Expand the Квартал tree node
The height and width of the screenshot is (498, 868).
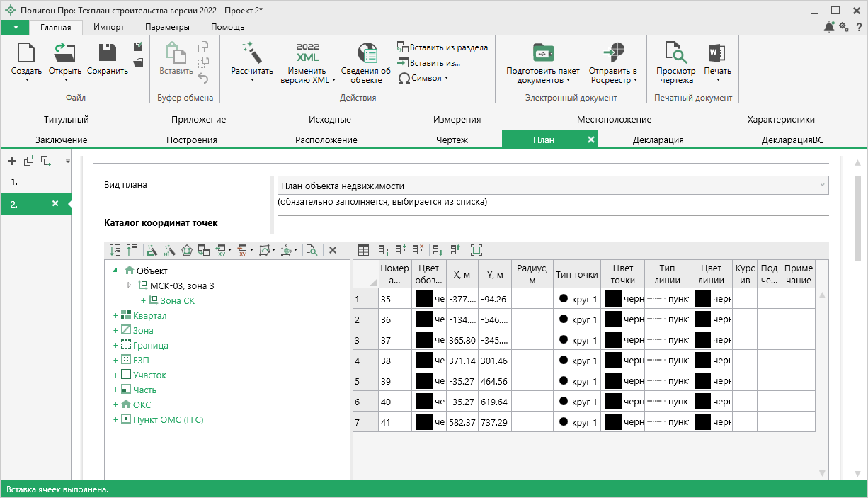pyautogui.click(x=116, y=316)
